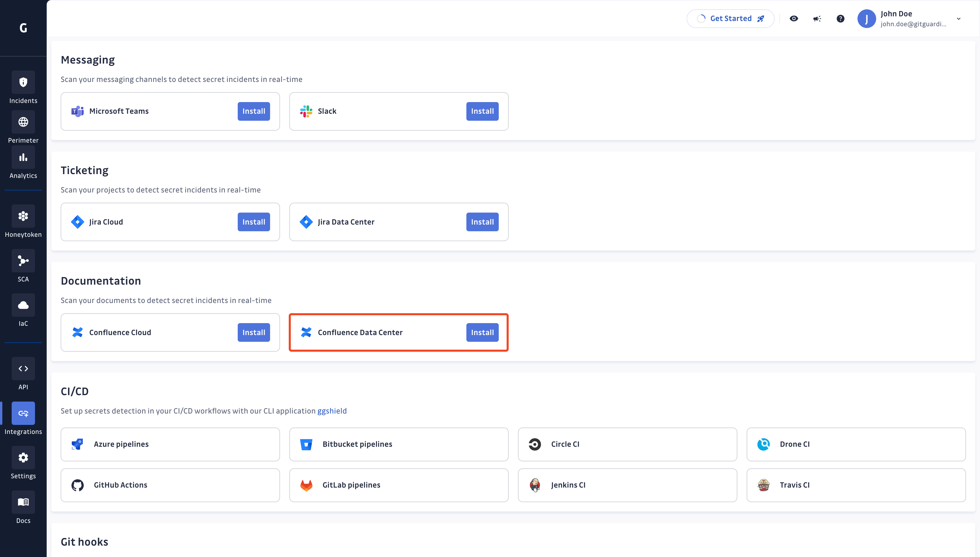
Task: Go to Analytics menu label
Action: (x=23, y=176)
